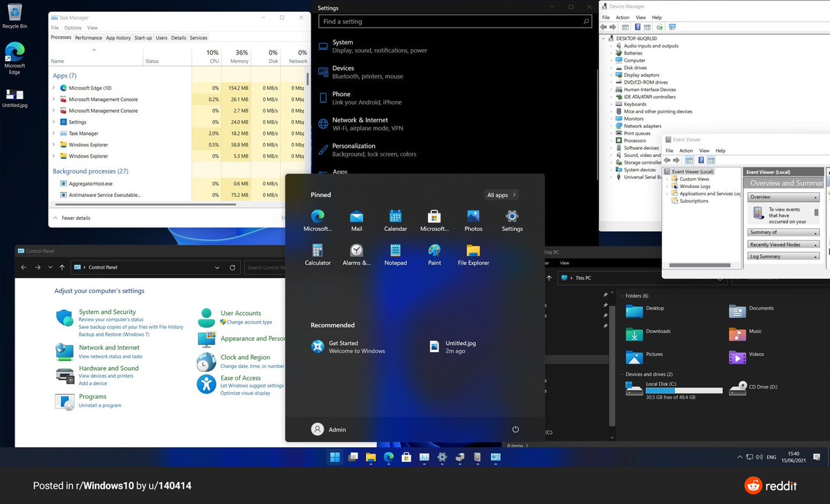Click back arrow in Event Viewer toolbar

668,160
